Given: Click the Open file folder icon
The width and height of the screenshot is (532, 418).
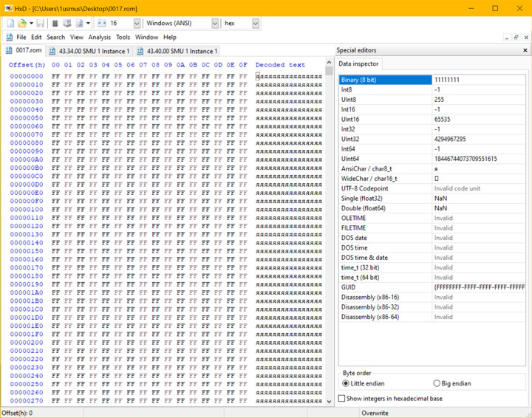Looking at the screenshot, I should [x=22, y=24].
